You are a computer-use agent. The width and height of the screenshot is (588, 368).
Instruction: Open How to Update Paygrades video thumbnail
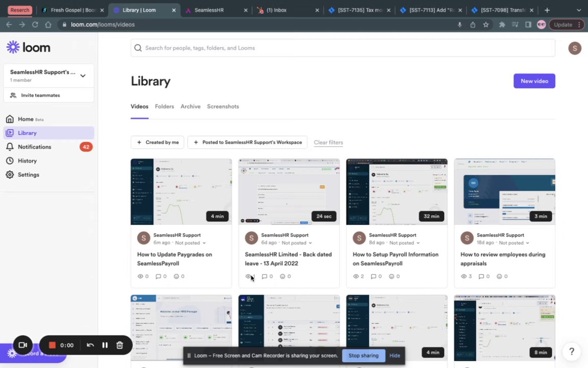click(181, 192)
